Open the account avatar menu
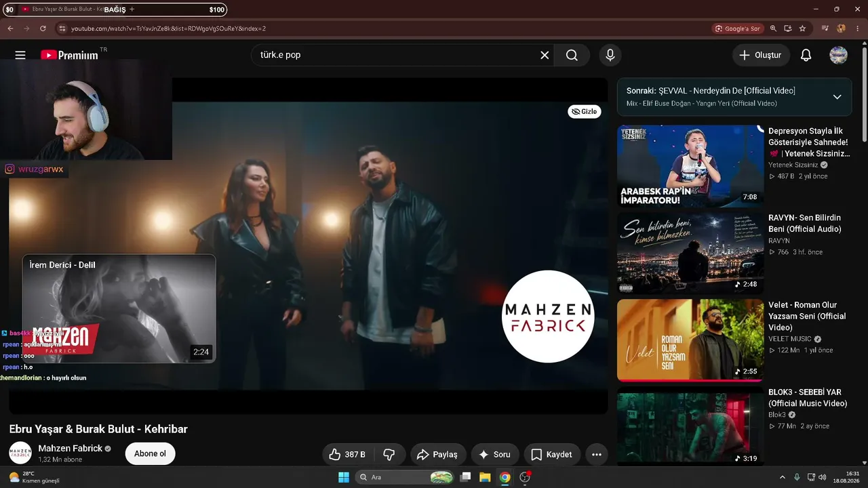Screen dimensions: 868x488 pos(839,55)
